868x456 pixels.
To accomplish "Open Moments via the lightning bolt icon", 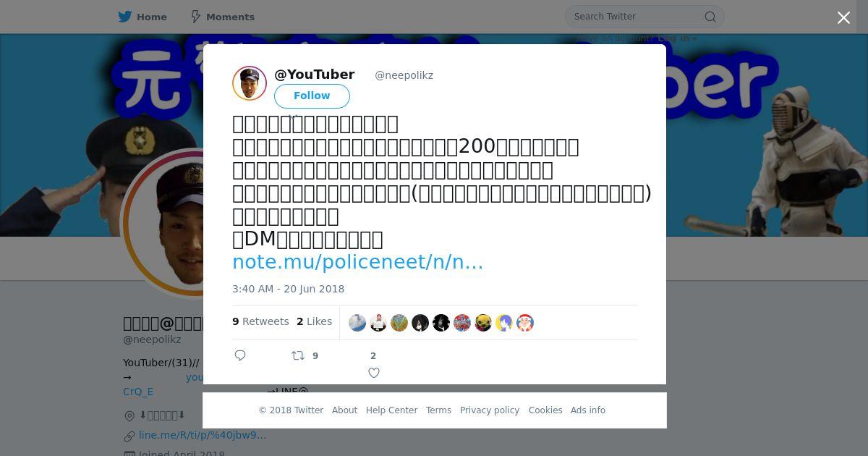I will click(195, 17).
